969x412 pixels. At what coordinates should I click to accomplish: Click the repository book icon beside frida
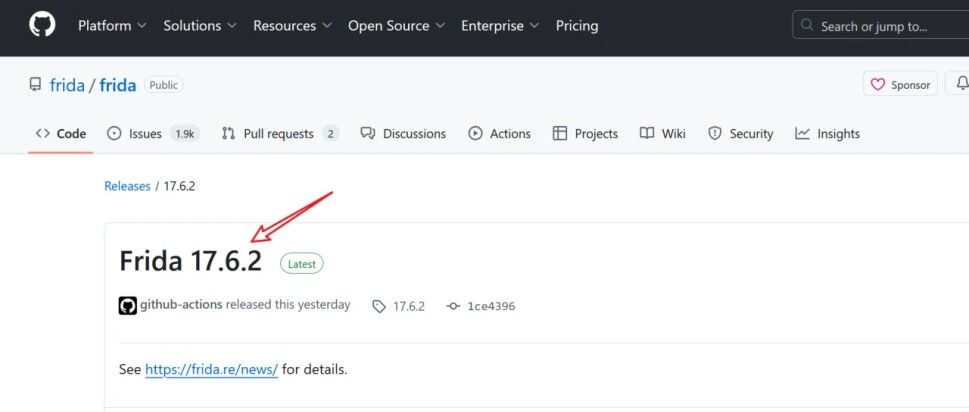35,85
